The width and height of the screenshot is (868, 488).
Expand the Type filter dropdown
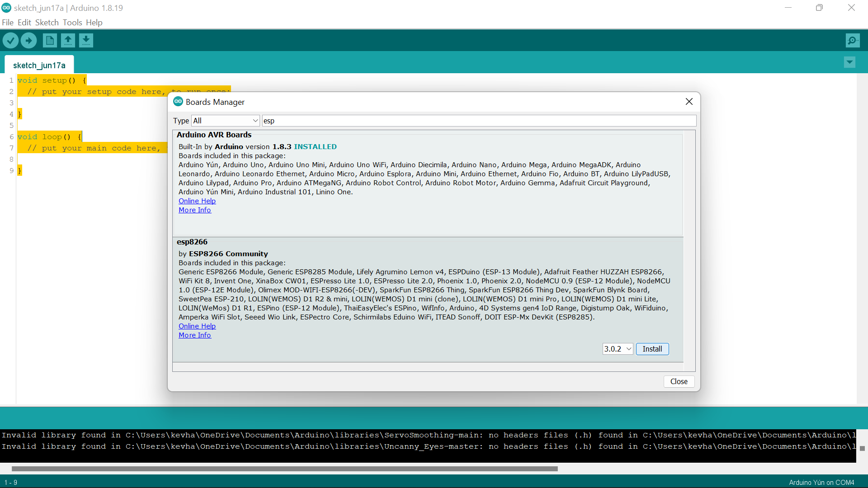[x=225, y=121]
